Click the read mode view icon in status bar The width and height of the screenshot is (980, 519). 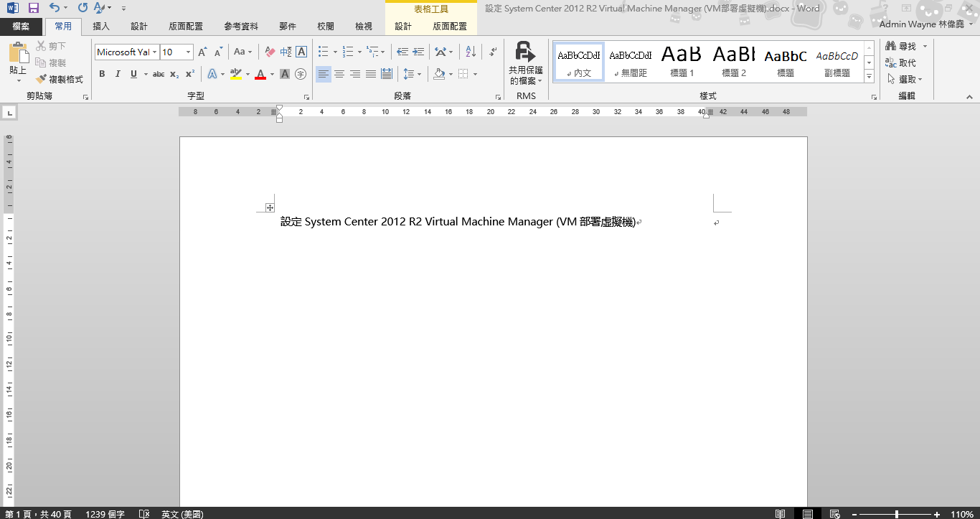point(780,514)
